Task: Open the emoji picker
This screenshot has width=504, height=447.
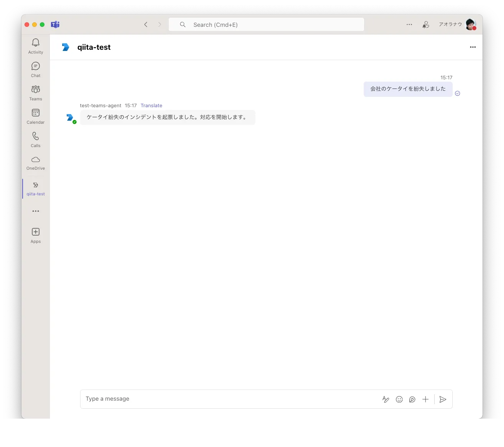Action: [399, 399]
